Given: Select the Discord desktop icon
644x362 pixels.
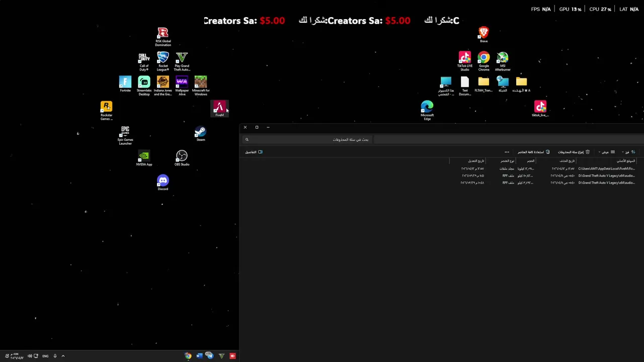Looking at the screenshot, I should pyautogui.click(x=163, y=183).
